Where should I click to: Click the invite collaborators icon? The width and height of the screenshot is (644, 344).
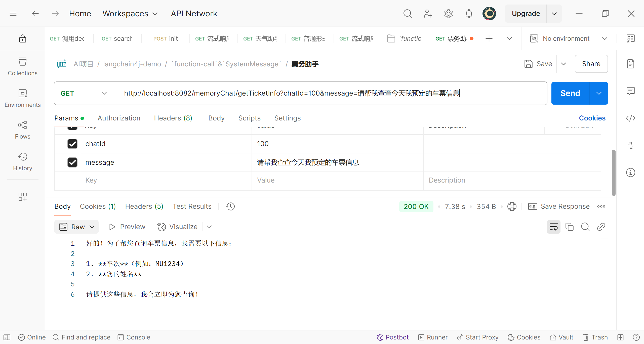point(428,14)
